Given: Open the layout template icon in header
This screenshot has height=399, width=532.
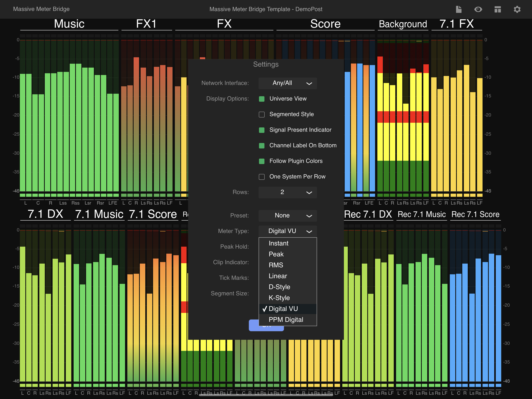Looking at the screenshot, I should (x=498, y=9).
